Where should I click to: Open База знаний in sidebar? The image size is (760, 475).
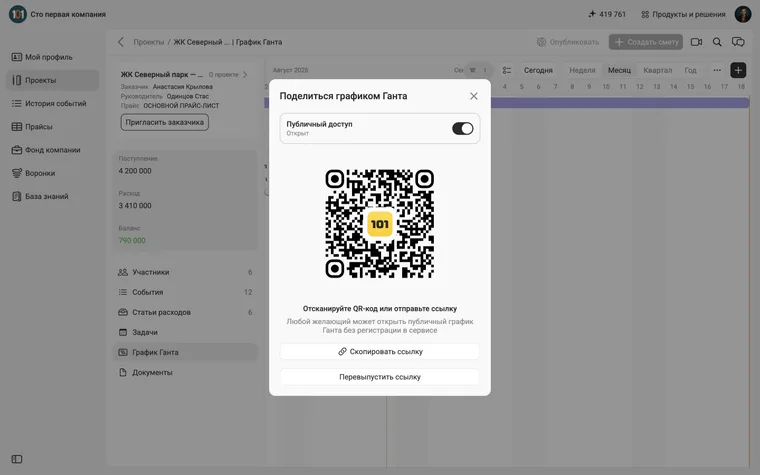pos(52,196)
